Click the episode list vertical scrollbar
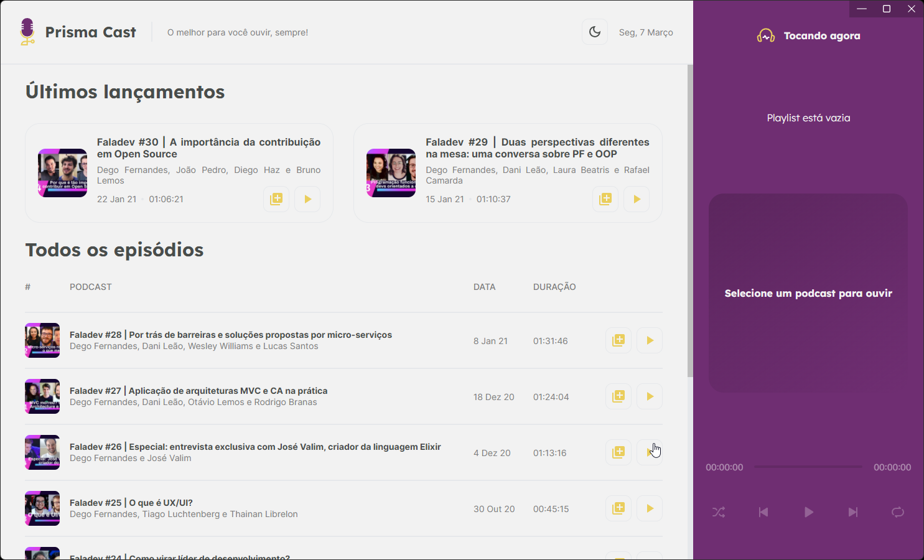 click(x=689, y=221)
